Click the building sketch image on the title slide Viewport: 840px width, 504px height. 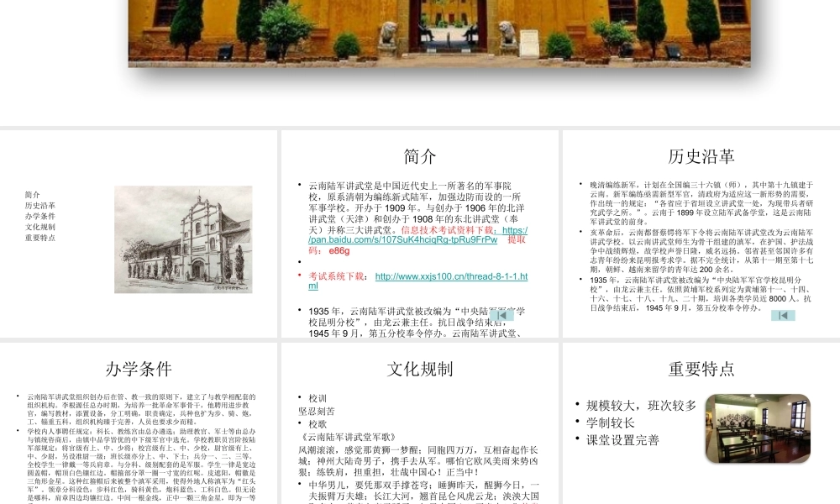coord(183,238)
